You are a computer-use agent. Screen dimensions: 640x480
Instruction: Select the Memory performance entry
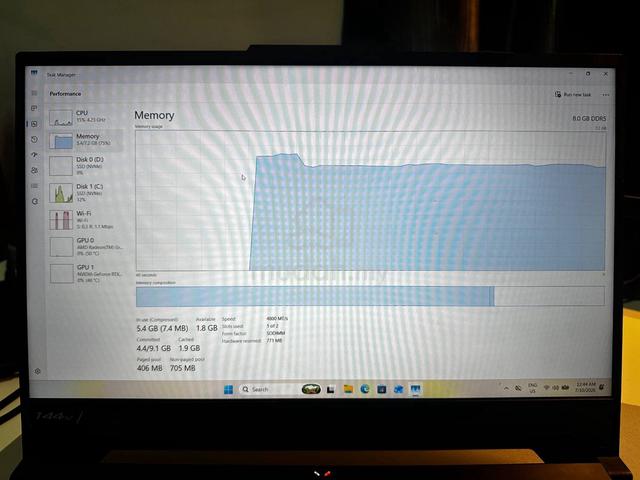coord(85,140)
